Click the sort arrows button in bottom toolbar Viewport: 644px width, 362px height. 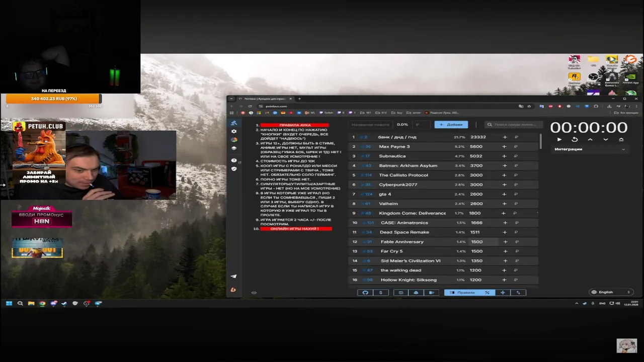[518, 293]
